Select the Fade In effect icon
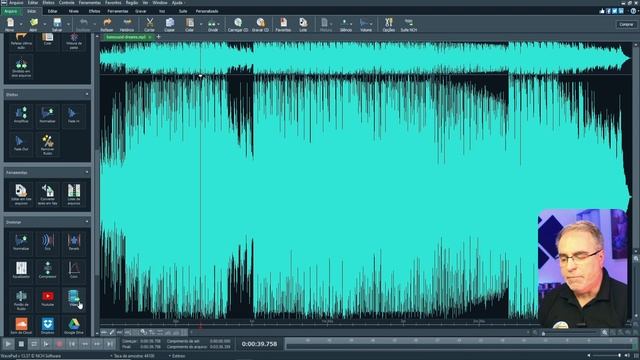Viewport: 640px width, 360px height. [73, 115]
